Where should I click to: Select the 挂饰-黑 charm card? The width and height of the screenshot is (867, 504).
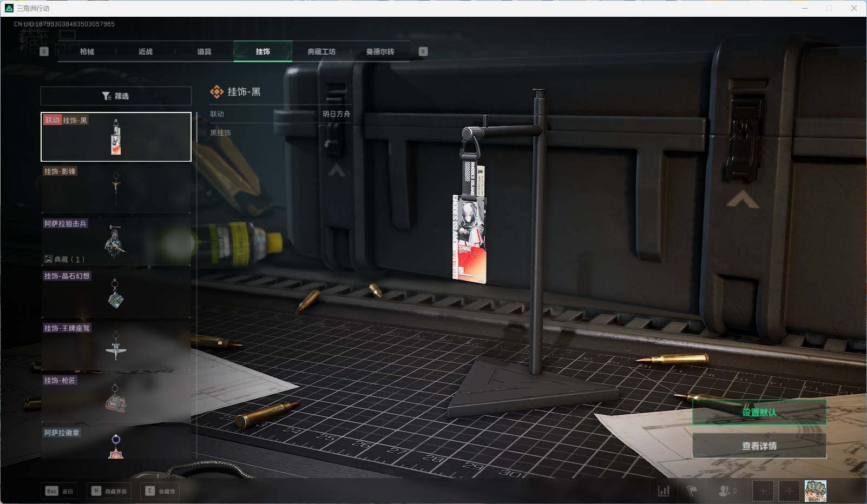pyautogui.click(x=116, y=137)
